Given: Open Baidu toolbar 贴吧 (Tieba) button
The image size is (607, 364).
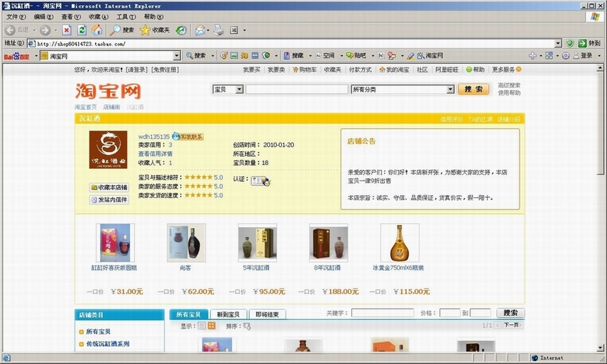Looking at the screenshot, I should [x=356, y=56].
